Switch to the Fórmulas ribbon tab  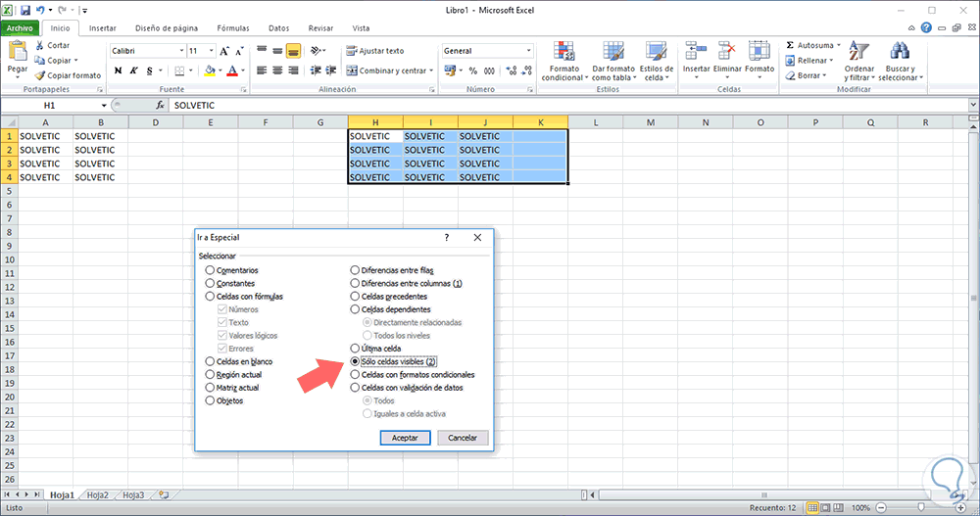point(233,28)
